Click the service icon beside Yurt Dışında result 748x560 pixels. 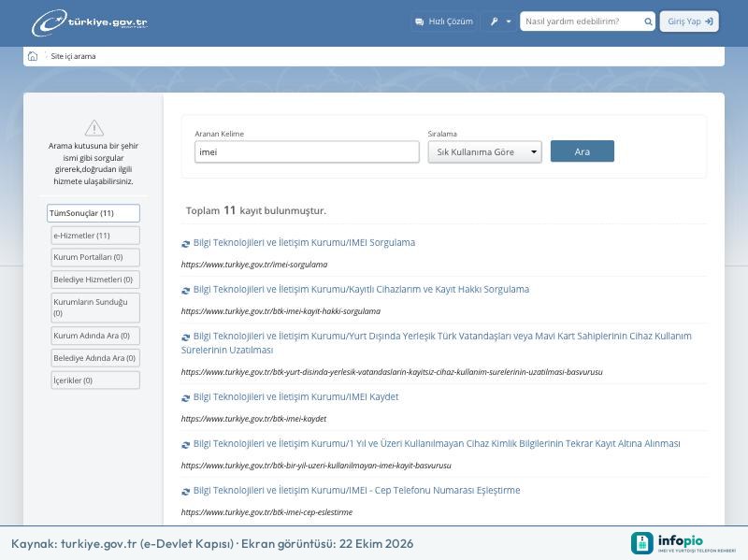click(185, 337)
